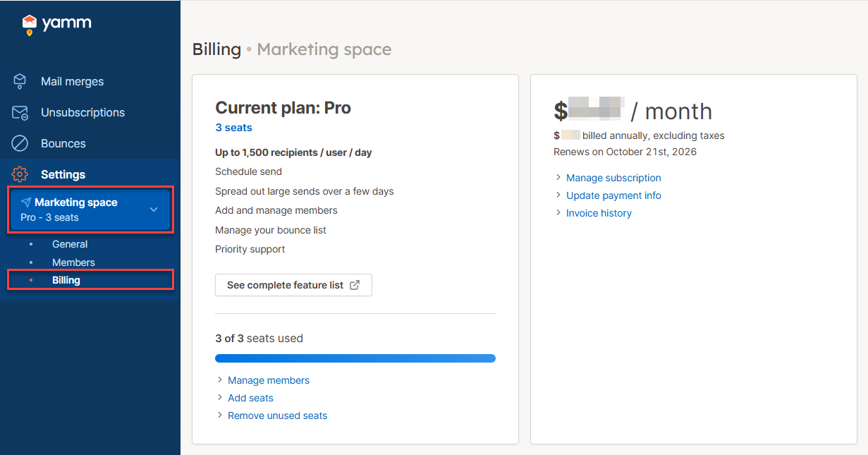Select the Mail merges icon in sidebar
Viewport: 868px width, 455px height.
tap(20, 81)
